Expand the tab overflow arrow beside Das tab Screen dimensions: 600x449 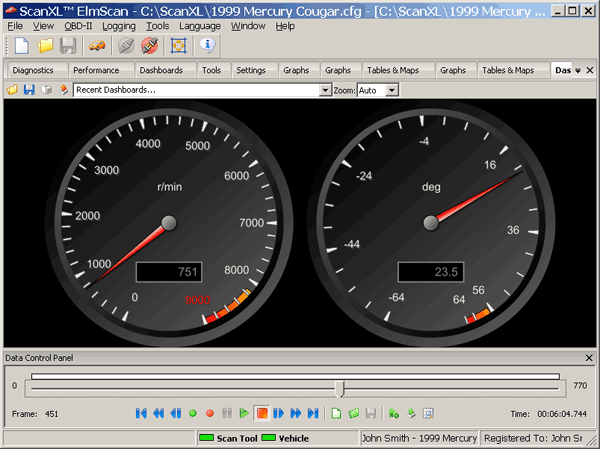click(x=577, y=71)
